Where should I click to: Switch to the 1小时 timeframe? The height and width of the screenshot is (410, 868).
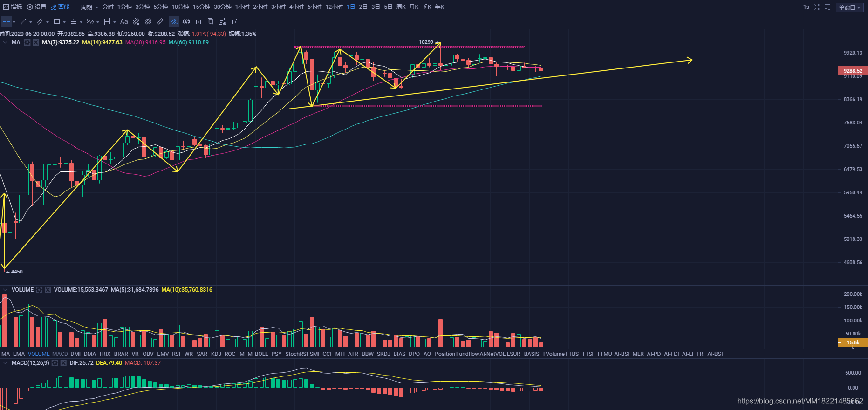pos(242,7)
